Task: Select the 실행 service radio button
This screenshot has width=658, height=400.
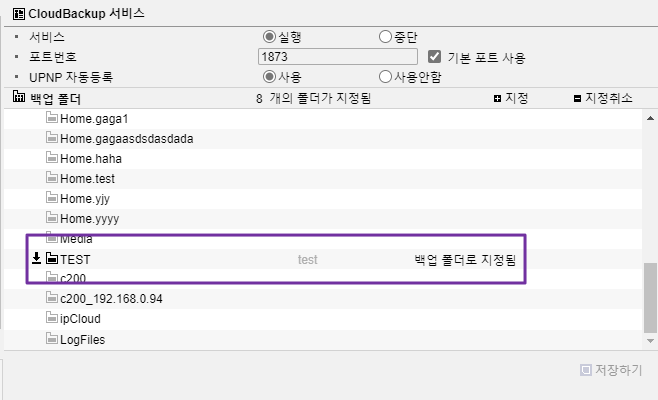Action: (x=269, y=37)
